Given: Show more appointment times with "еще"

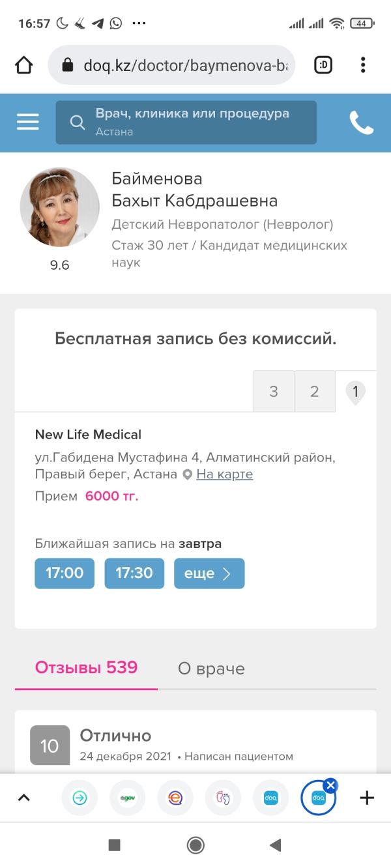Looking at the screenshot, I should pyautogui.click(x=209, y=573).
